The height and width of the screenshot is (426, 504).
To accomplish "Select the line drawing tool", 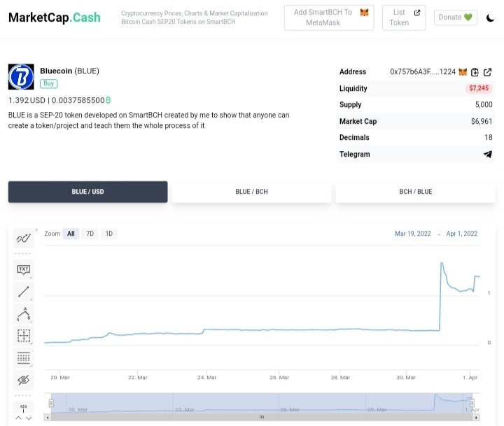I will click(24, 292).
